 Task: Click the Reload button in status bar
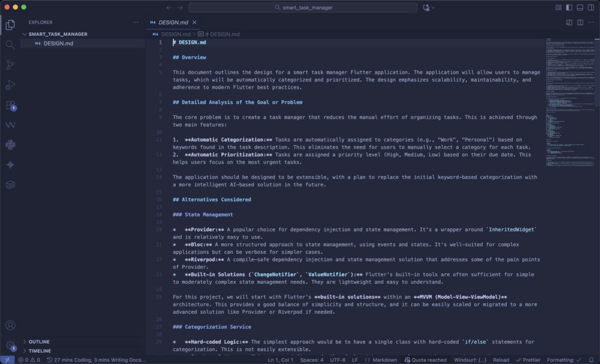pos(500,360)
